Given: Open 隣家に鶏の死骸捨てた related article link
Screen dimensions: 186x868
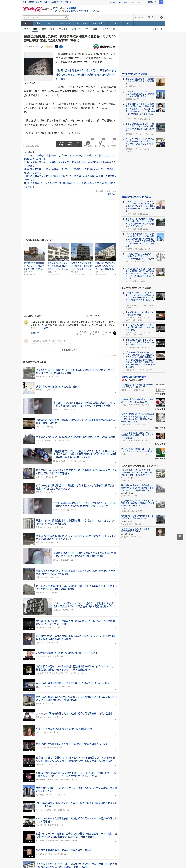Looking at the screenshot, I should (70, 171).
